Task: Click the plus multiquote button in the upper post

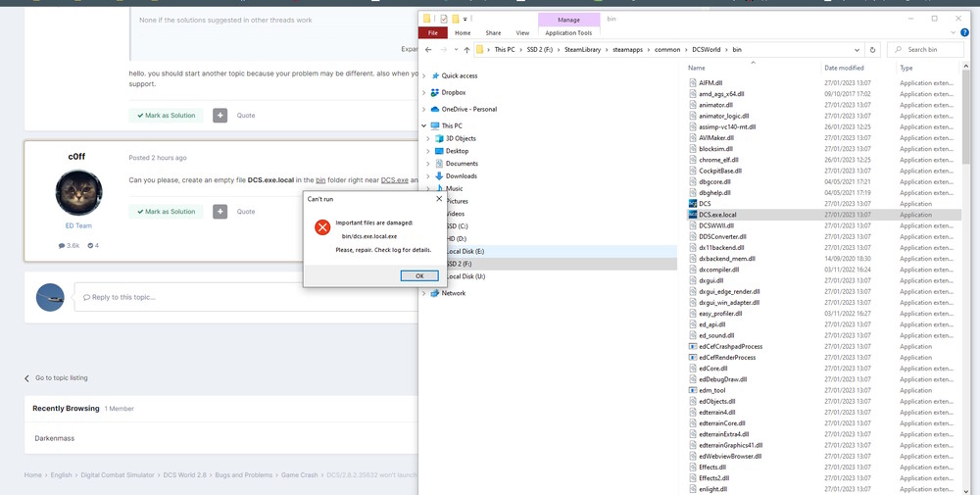Action: click(220, 115)
